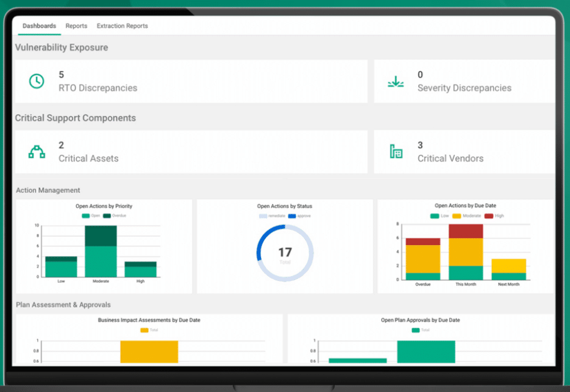Click the clock icon beside RTO Discrepancies

tap(37, 80)
